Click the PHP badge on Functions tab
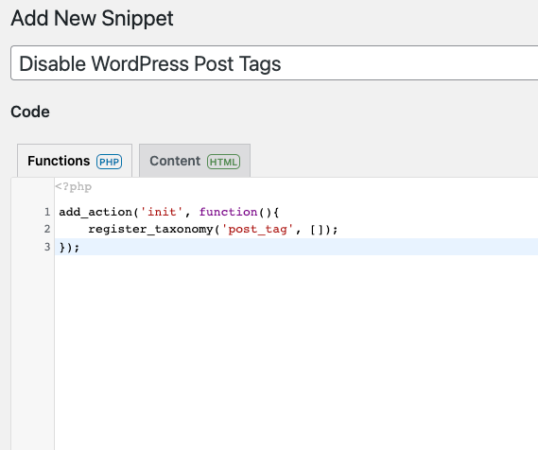This screenshot has width=538, height=450. 109,162
